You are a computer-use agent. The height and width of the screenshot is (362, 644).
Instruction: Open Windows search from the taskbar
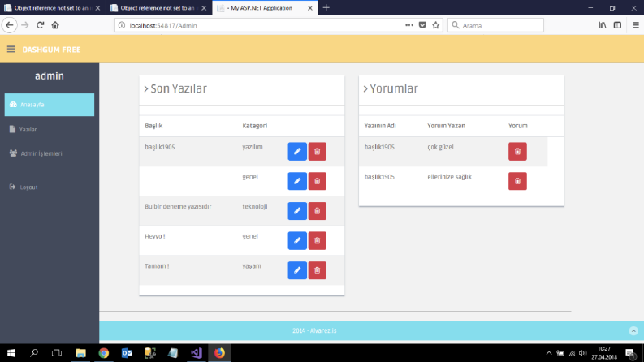pos(34,353)
